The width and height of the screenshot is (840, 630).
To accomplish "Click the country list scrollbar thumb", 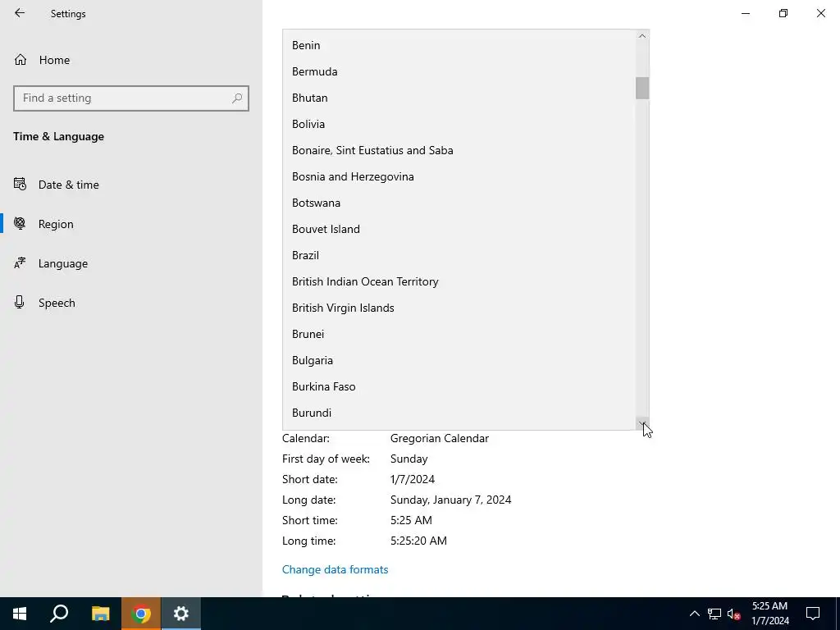I will 642,89.
